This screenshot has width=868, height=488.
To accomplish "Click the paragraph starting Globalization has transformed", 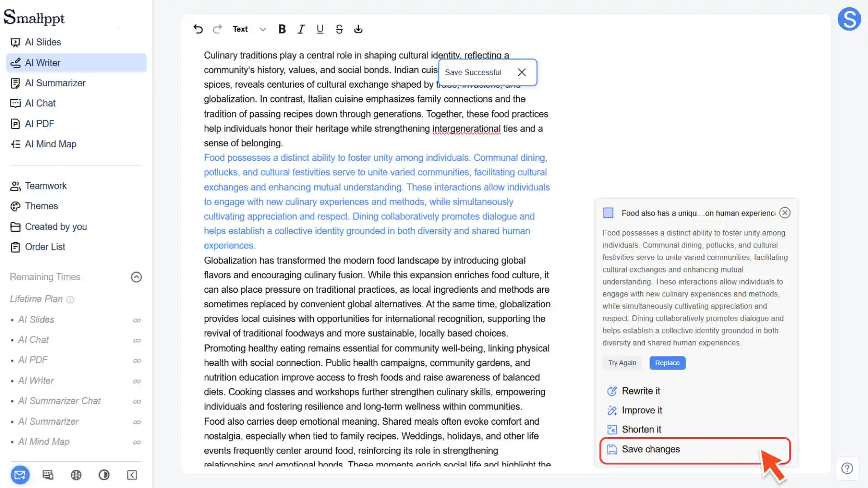I will pyautogui.click(x=377, y=297).
